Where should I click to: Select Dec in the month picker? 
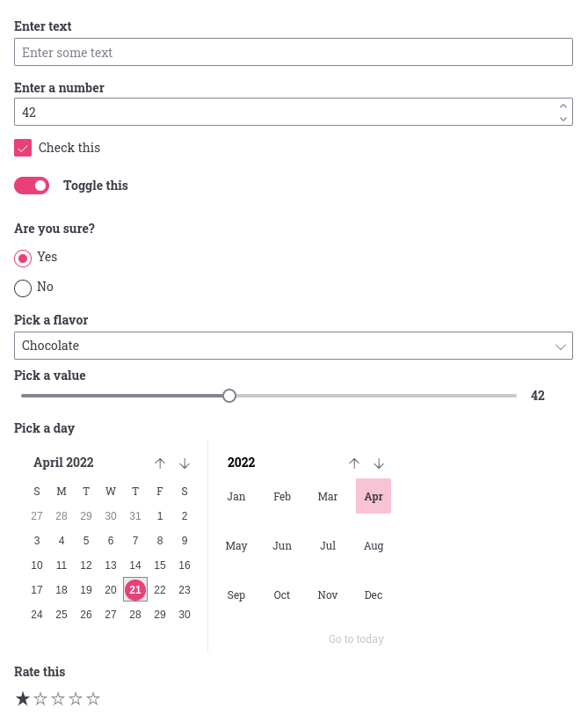[x=374, y=595]
